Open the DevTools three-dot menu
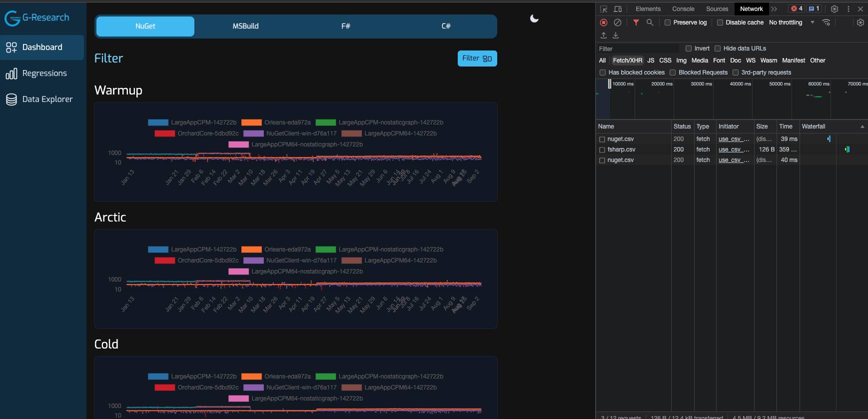This screenshot has height=419, width=868. (848, 9)
